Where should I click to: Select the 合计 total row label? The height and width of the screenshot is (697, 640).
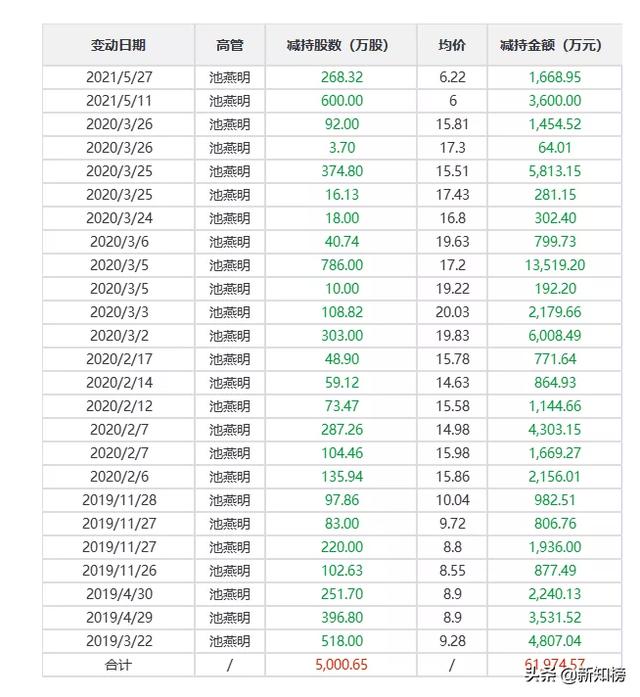[x=118, y=665]
